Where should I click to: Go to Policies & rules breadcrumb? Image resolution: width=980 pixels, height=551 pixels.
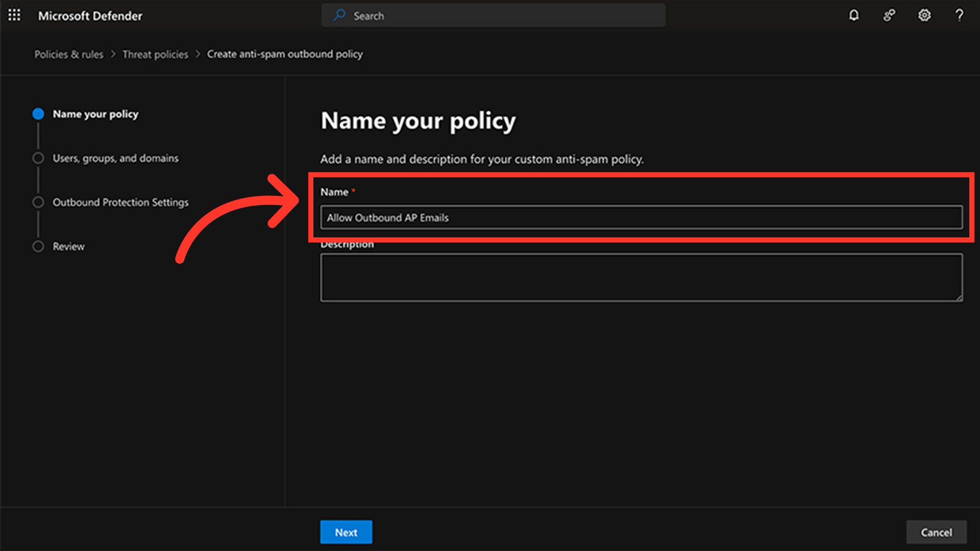coord(68,54)
